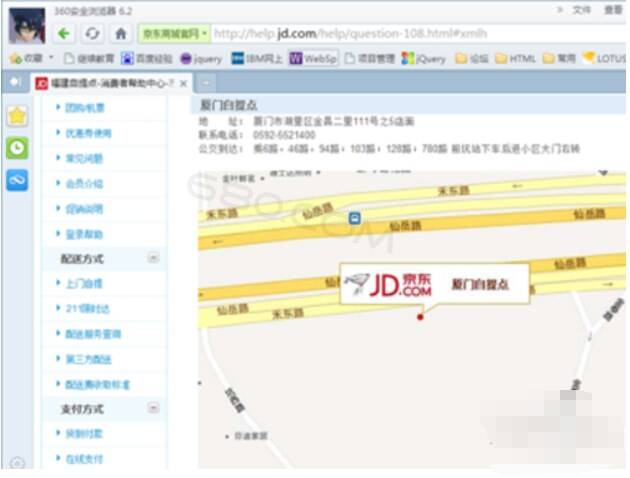Open the 会员介绍 help link
630x478 pixels.
point(84,184)
